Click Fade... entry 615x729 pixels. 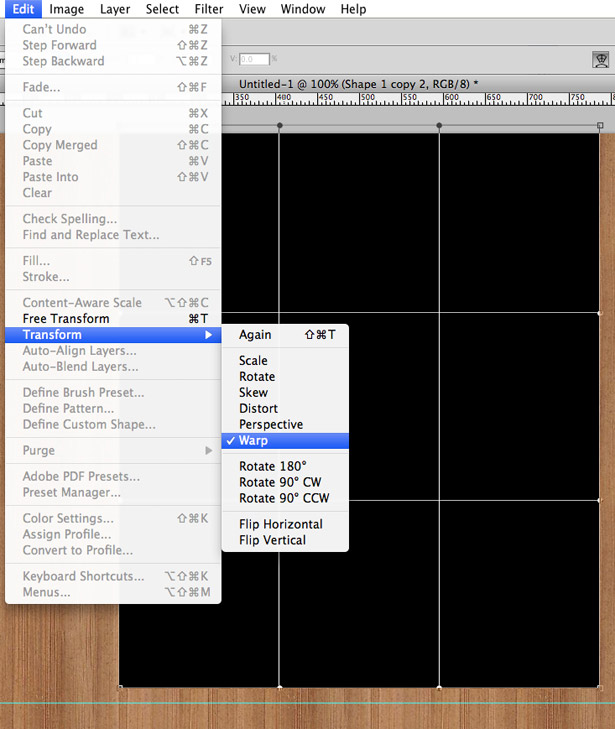click(x=113, y=87)
